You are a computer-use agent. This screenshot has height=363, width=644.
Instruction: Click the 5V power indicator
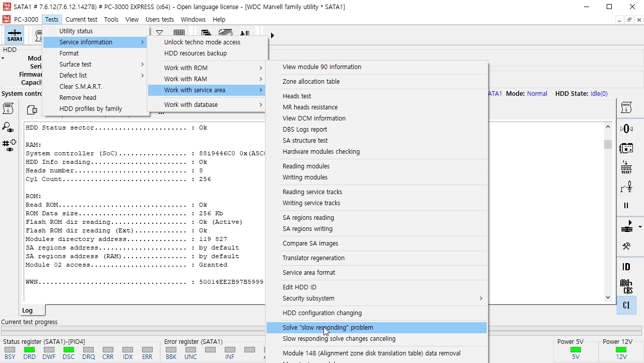(575, 349)
